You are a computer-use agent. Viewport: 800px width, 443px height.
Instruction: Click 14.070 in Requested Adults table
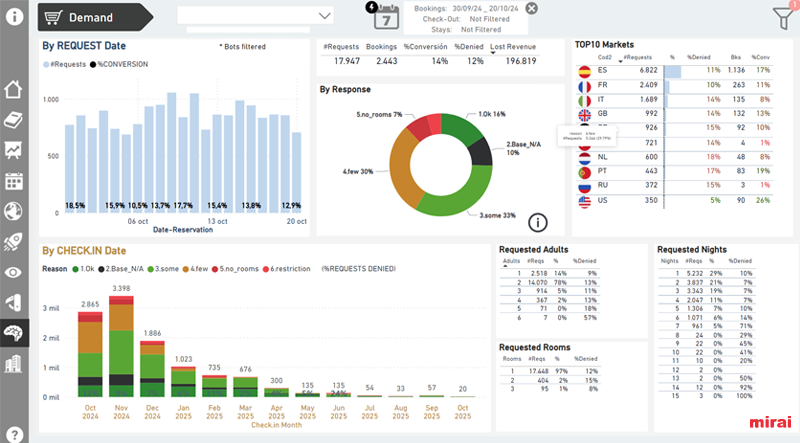tap(538, 282)
